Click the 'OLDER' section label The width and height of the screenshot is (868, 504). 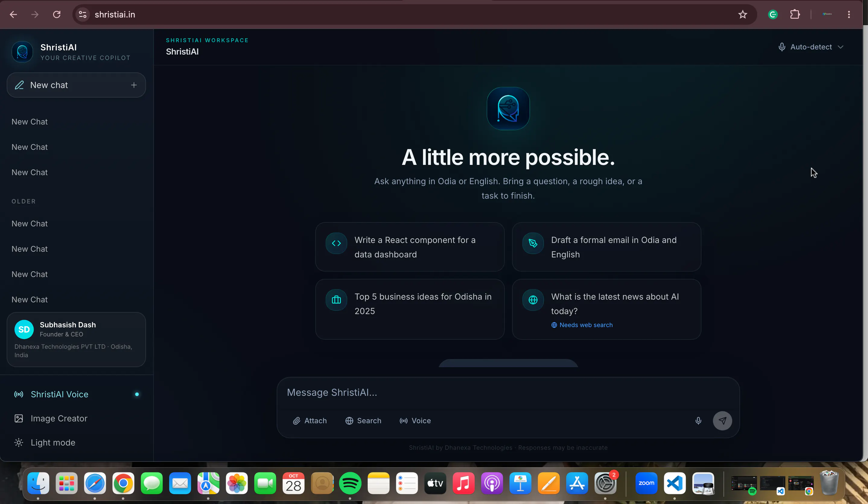click(x=24, y=201)
